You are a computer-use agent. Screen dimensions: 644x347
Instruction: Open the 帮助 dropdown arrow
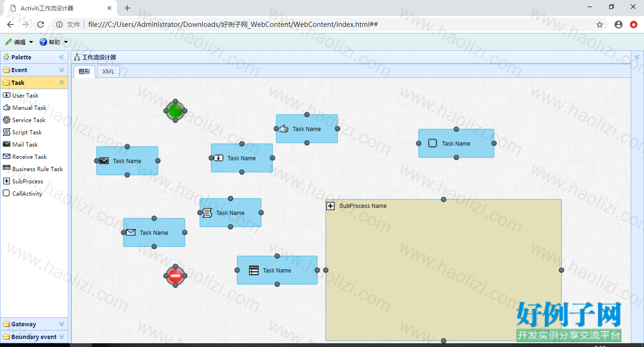[x=66, y=42]
